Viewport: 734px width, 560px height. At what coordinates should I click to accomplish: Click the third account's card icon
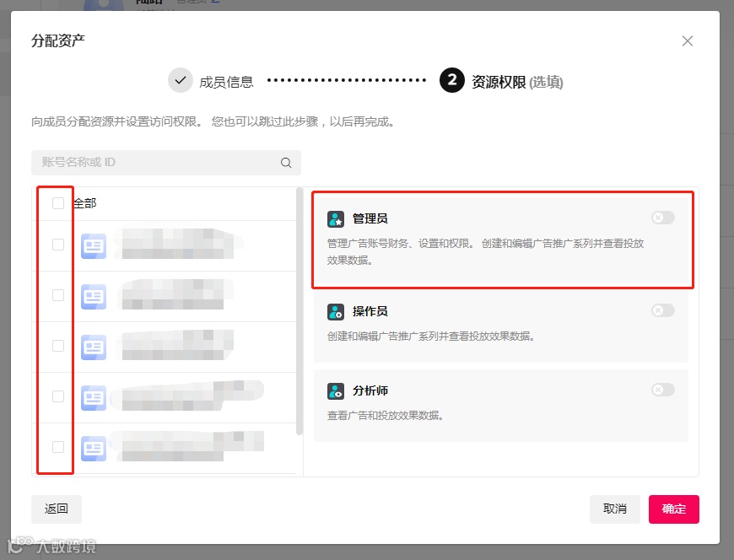94,347
